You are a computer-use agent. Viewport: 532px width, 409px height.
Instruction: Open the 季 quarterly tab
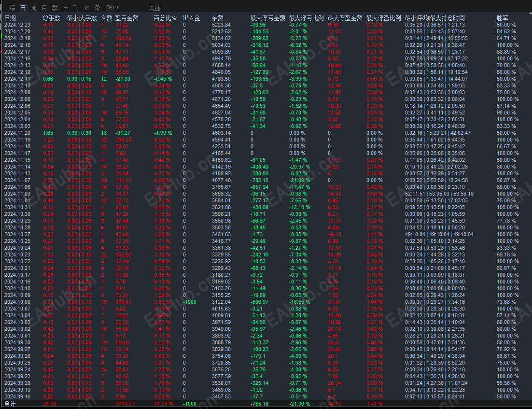(55, 7)
